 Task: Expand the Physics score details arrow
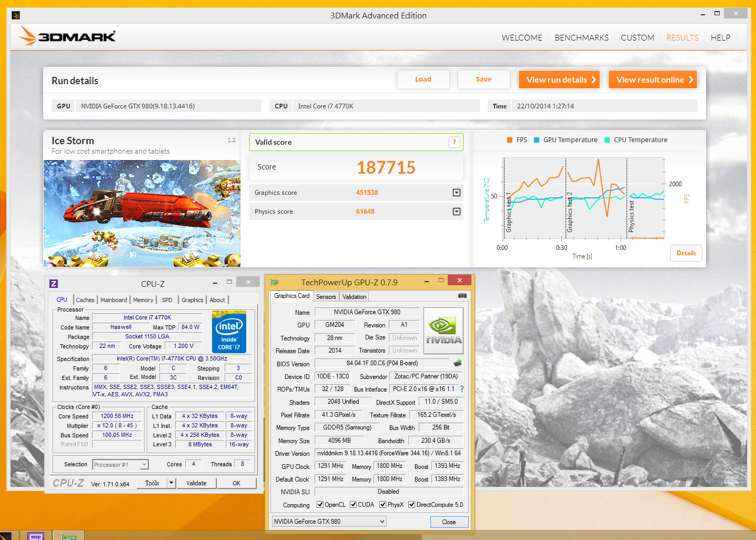point(457,212)
